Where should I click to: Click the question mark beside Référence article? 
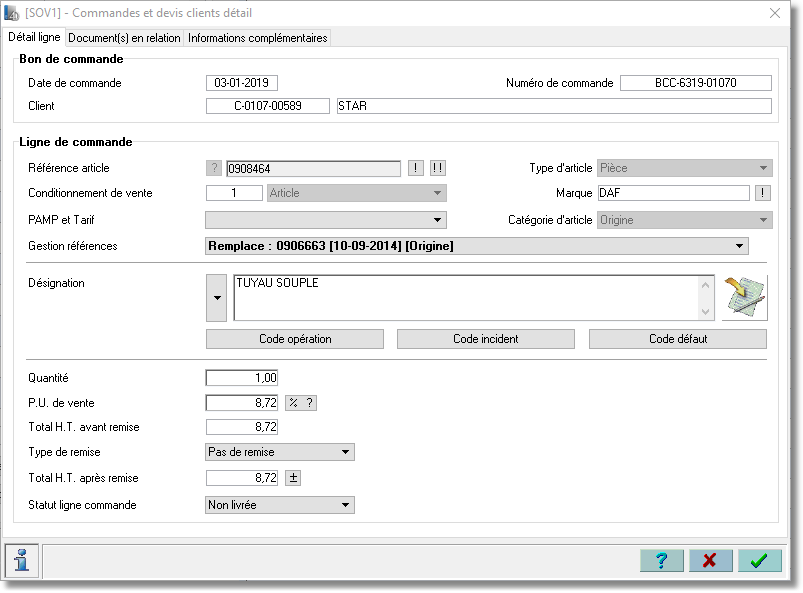214,168
